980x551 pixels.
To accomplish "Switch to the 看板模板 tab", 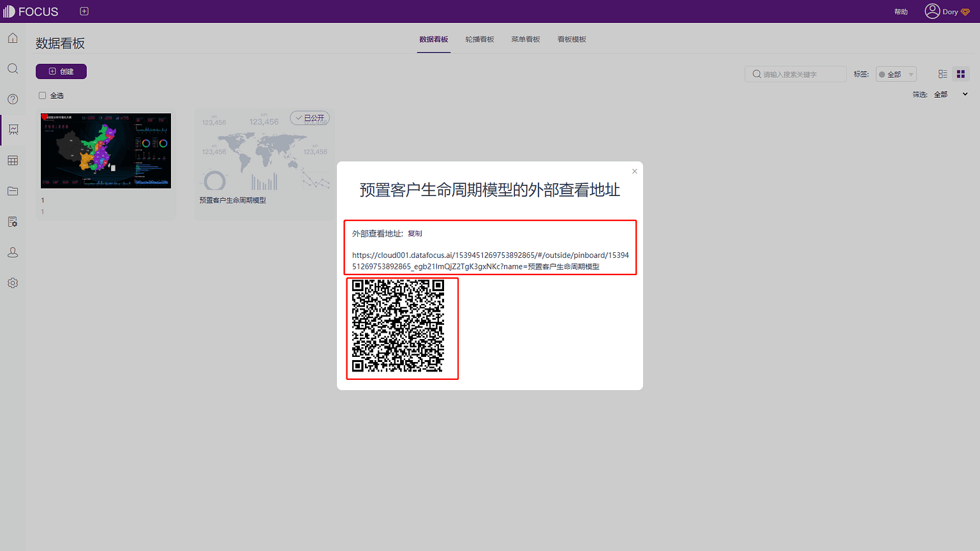I will [572, 40].
